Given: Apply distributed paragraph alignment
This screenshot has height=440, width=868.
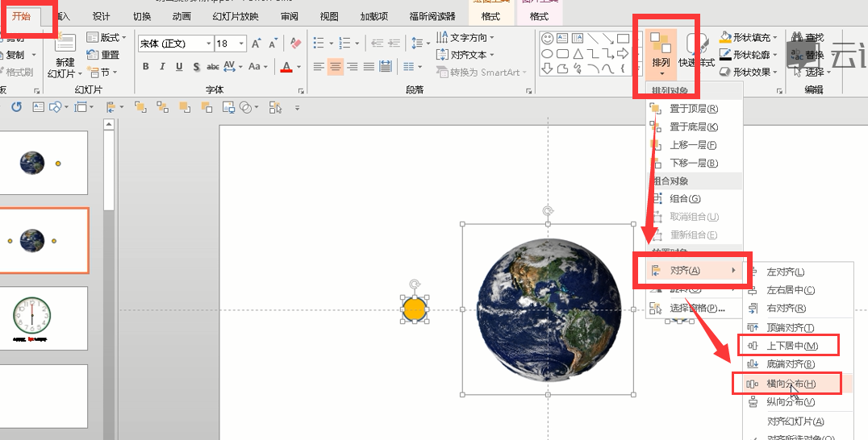Looking at the screenshot, I should (386, 67).
